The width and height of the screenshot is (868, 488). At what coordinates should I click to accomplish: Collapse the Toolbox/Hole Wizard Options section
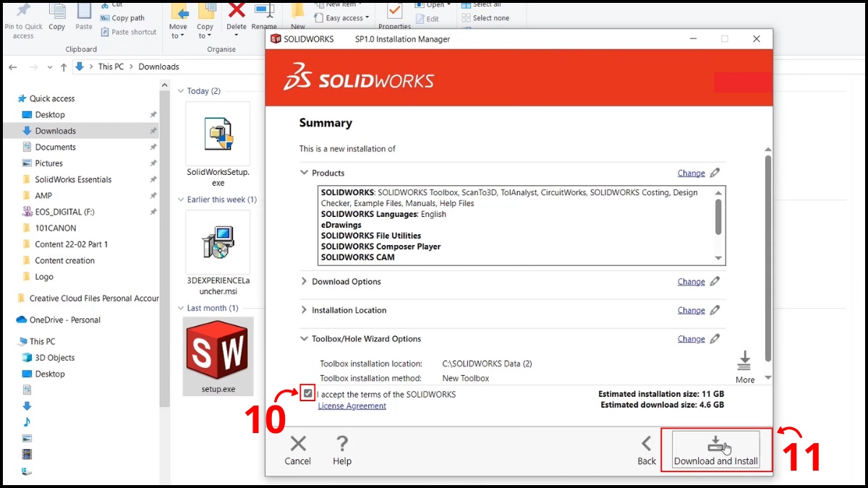[x=304, y=338]
